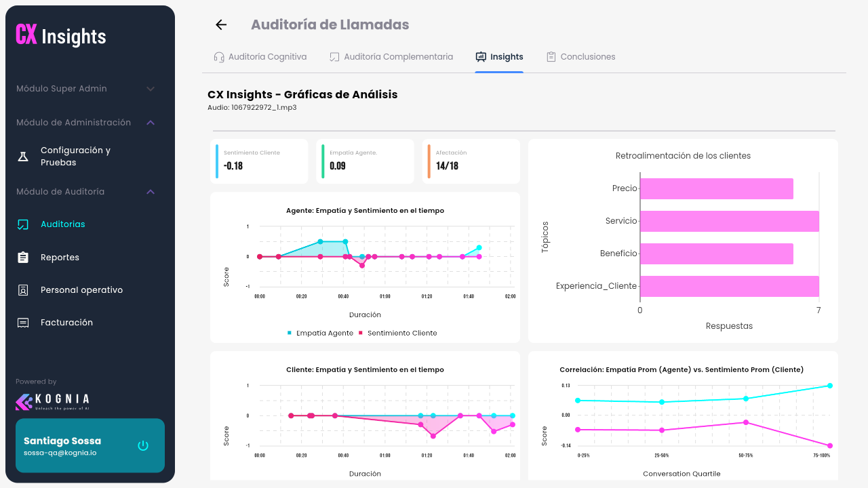Screen dimensions: 868x488
Task: Click the Sentimiento Cliente -0.18 card
Action: tap(260, 161)
